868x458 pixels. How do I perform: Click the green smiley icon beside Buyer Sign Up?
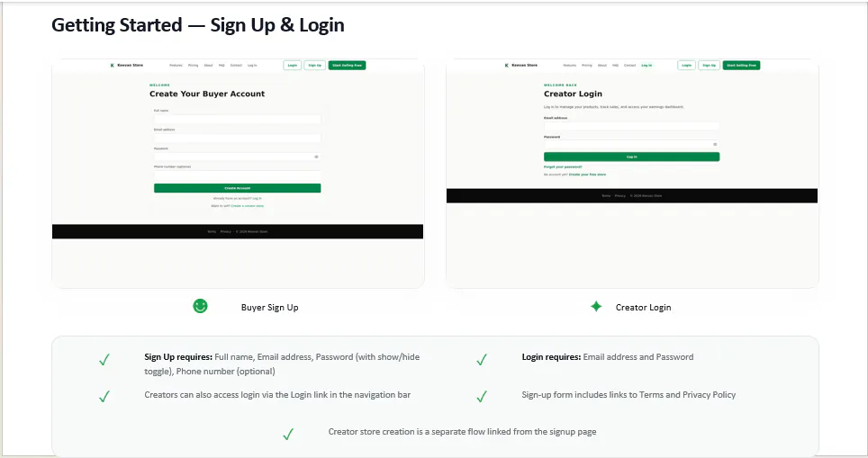(200, 306)
